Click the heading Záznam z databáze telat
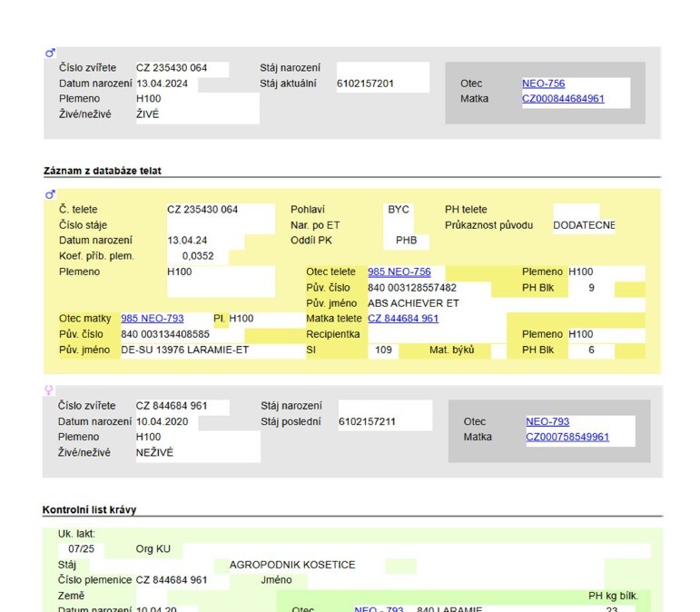 tap(103, 171)
